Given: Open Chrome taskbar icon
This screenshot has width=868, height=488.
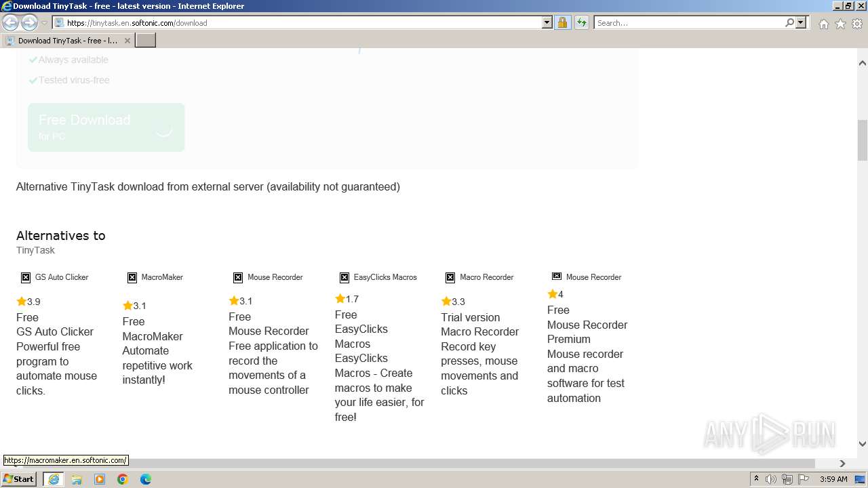Looking at the screenshot, I should click(123, 479).
